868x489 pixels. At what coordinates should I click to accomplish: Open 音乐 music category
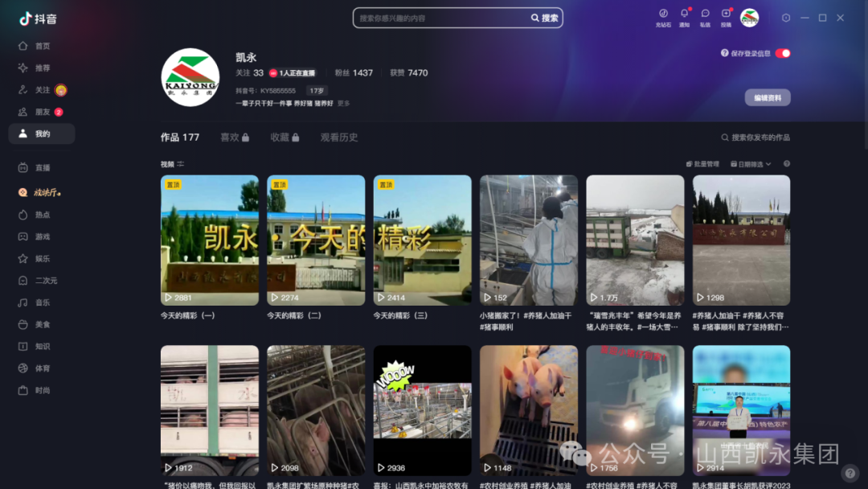point(35,302)
